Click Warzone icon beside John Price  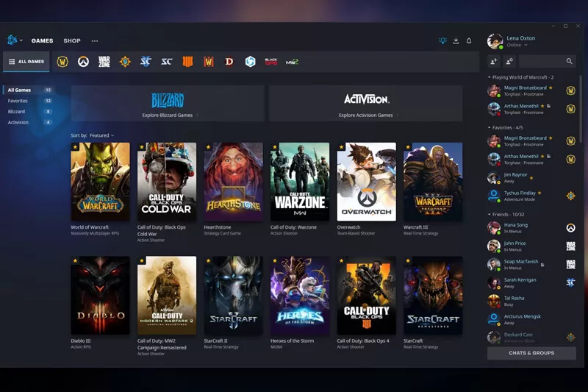(571, 246)
